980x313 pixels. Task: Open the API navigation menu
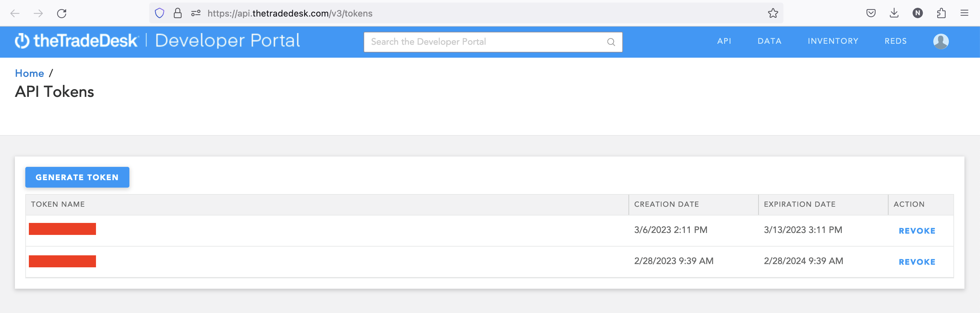point(724,41)
